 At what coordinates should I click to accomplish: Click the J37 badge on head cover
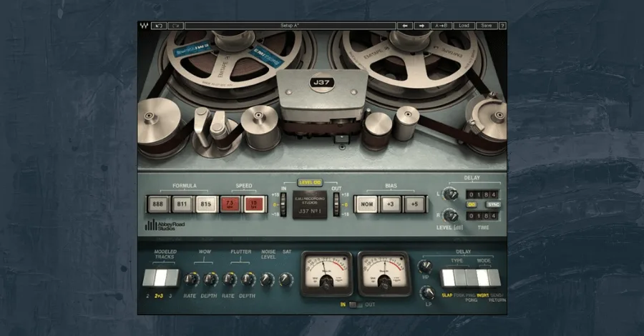coord(321,82)
